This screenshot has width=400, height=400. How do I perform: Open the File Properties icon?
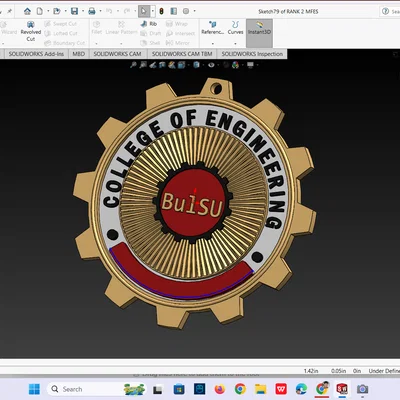[x=174, y=11]
